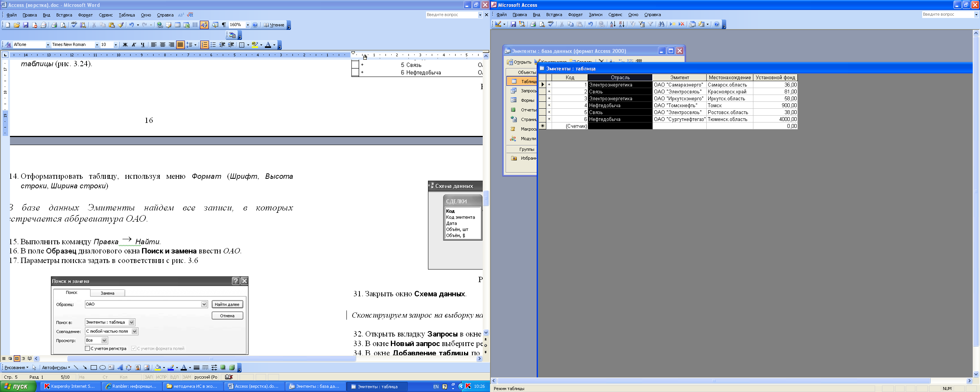The image size is (980, 392).
Task: Open the Файл menu in Access
Action: pos(501,15)
